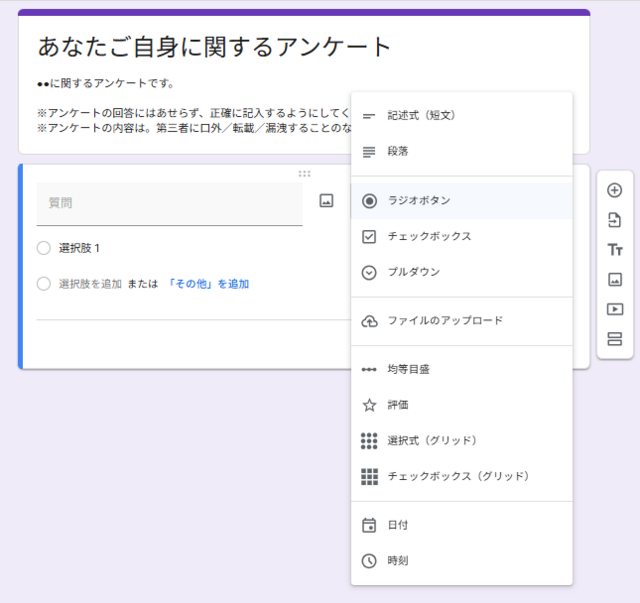Click the import questions icon
The height and width of the screenshot is (603, 640).
(x=614, y=220)
